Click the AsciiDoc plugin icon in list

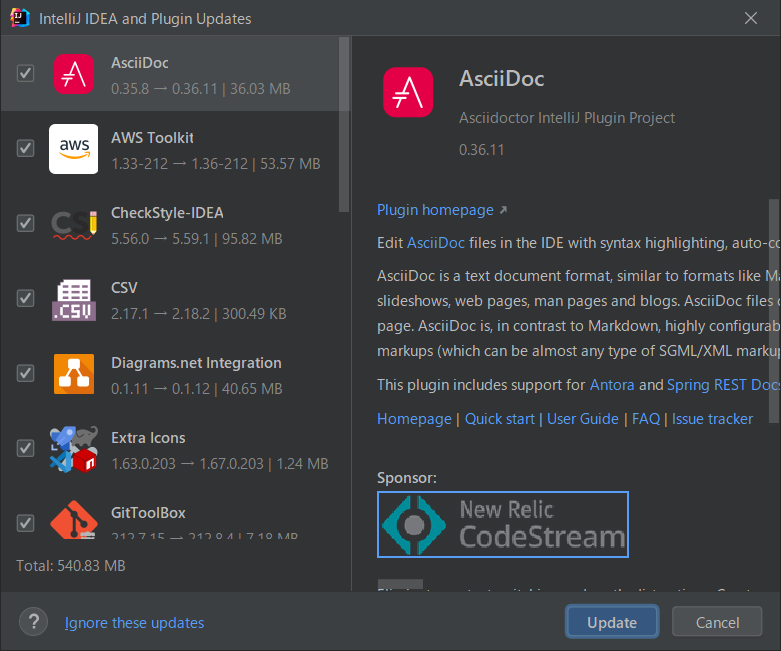coord(74,74)
